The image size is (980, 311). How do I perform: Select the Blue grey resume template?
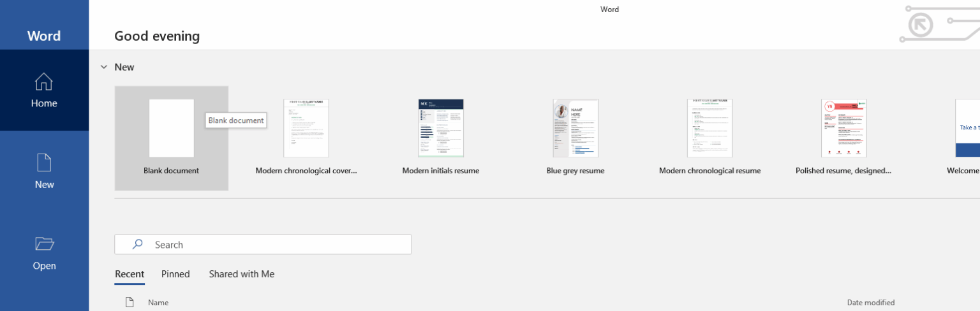(575, 138)
